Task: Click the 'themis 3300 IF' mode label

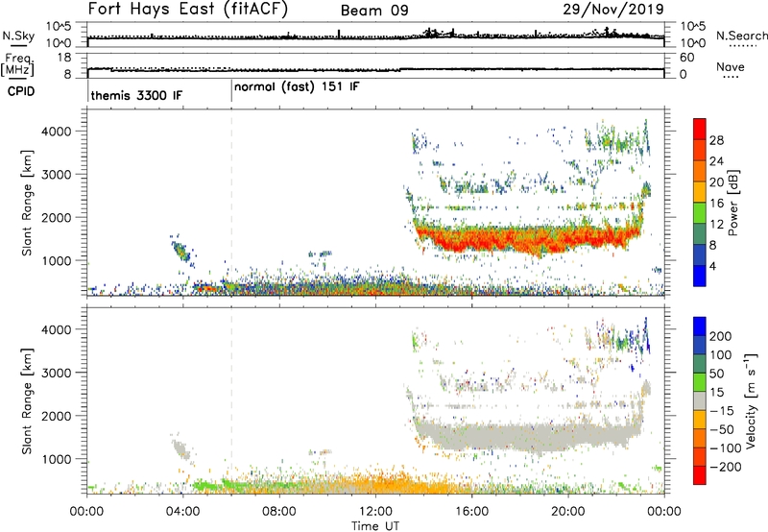Action: coord(136,95)
